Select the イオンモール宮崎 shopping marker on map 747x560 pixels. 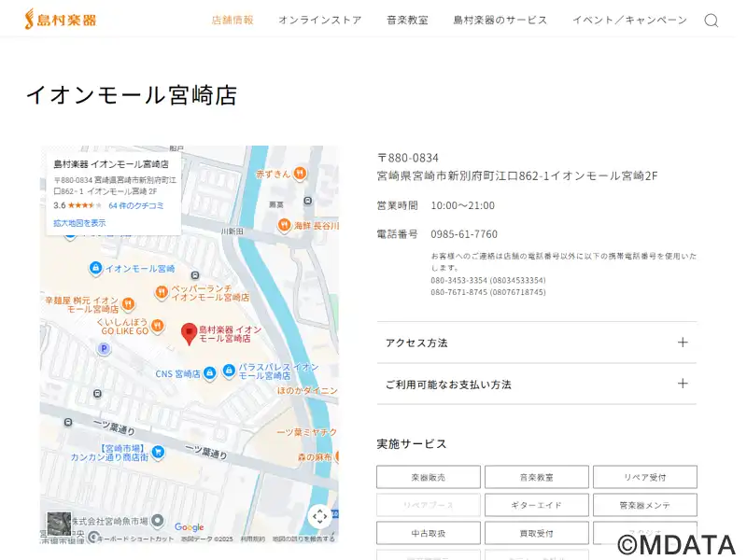coord(94,268)
